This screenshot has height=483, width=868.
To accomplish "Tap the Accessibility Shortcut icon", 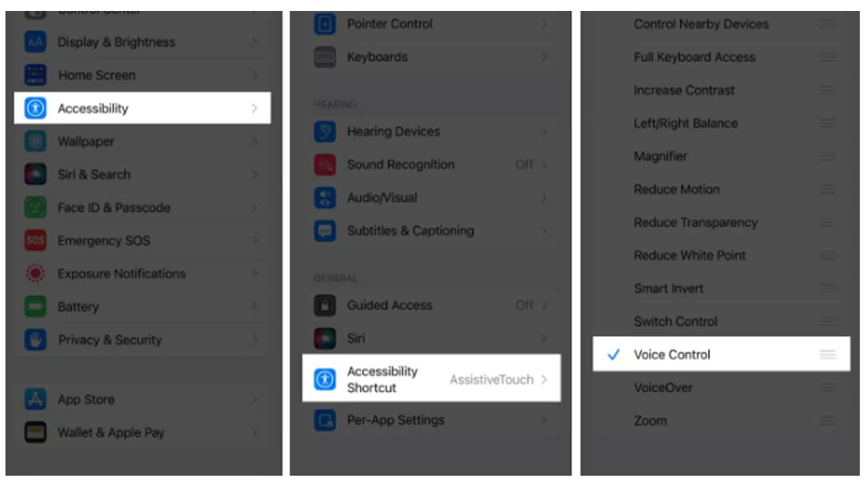I will tap(325, 380).
